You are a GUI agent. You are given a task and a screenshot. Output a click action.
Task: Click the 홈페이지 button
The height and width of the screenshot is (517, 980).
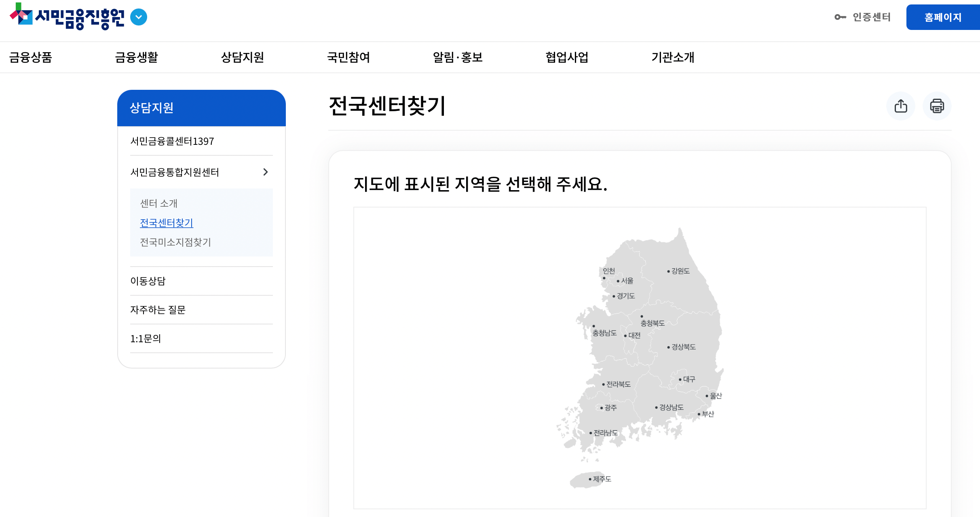click(942, 17)
